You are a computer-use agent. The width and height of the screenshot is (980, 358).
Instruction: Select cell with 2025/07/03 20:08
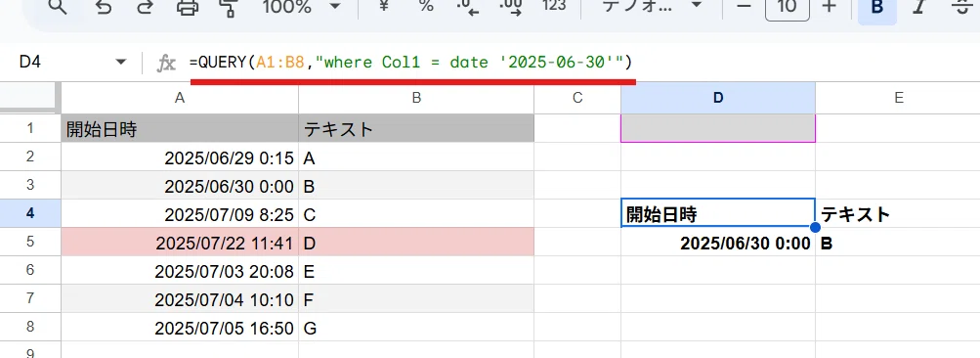[180, 270]
